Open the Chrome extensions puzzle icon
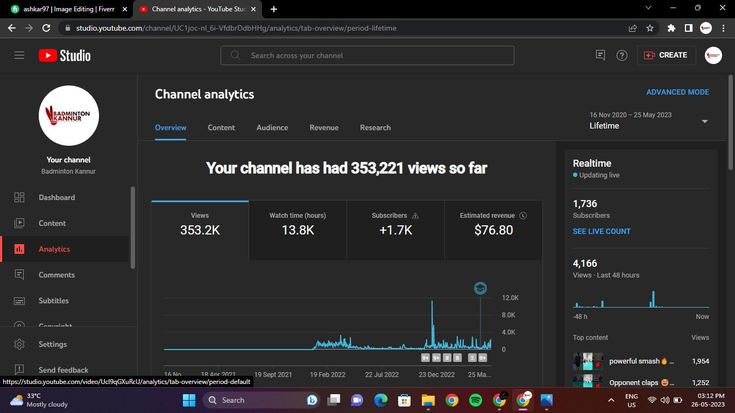Viewport: 735px width, 413px height. tap(671, 28)
